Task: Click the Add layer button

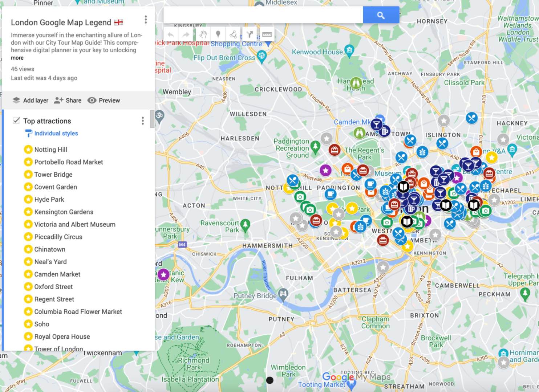Action: [x=31, y=101]
